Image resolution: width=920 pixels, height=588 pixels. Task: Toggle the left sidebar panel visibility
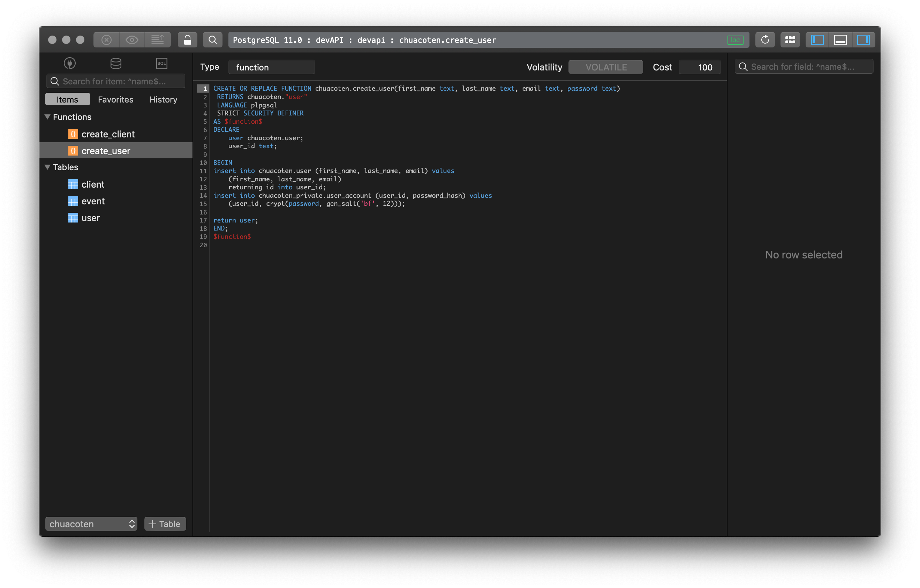tap(817, 39)
